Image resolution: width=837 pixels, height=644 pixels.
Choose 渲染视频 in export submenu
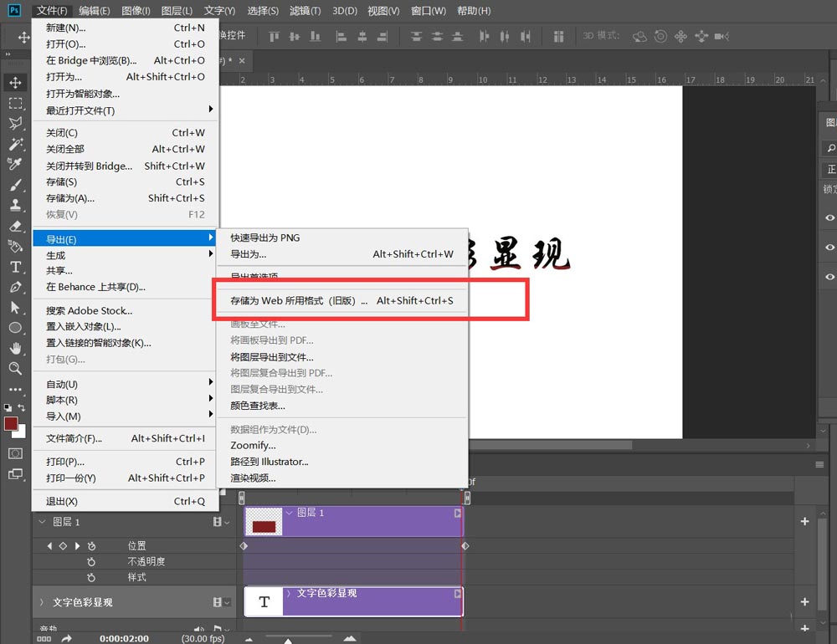(x=341, y=478)
